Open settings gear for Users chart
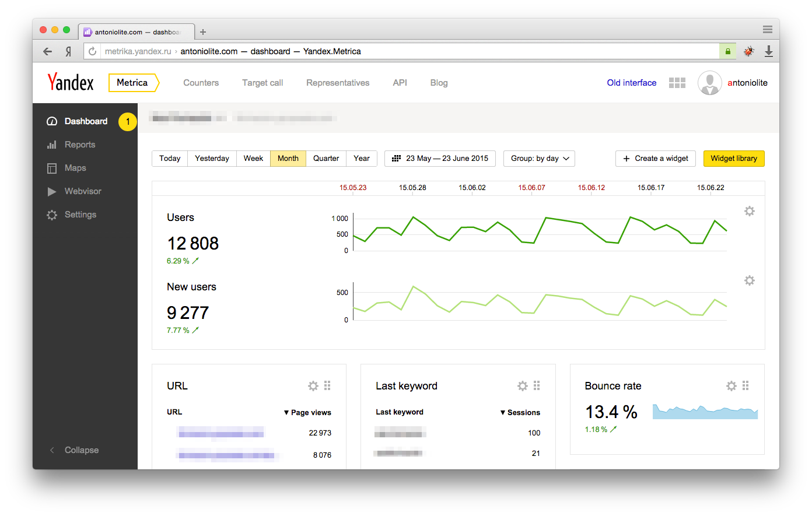 pyautogui.click(x=750, y=211)
